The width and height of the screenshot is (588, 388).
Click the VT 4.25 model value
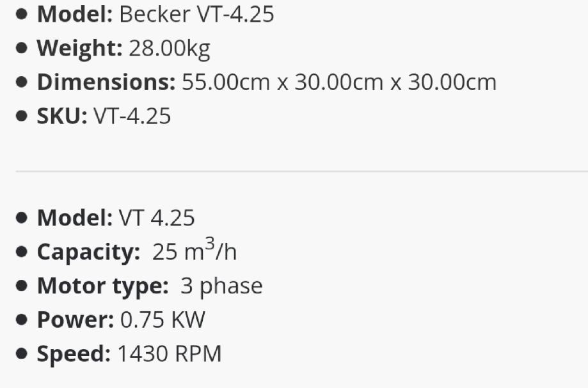[156, 218]
